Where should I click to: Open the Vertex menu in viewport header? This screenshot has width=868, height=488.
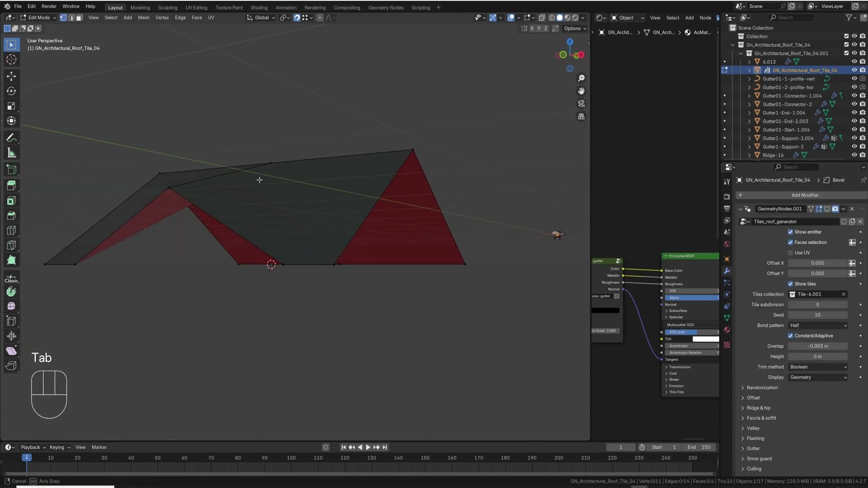pos(162,18)
